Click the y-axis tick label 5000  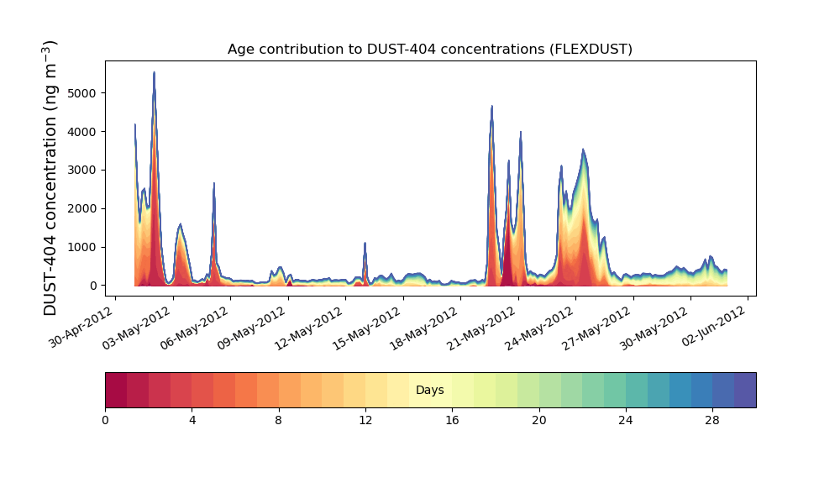pos(82,93)
